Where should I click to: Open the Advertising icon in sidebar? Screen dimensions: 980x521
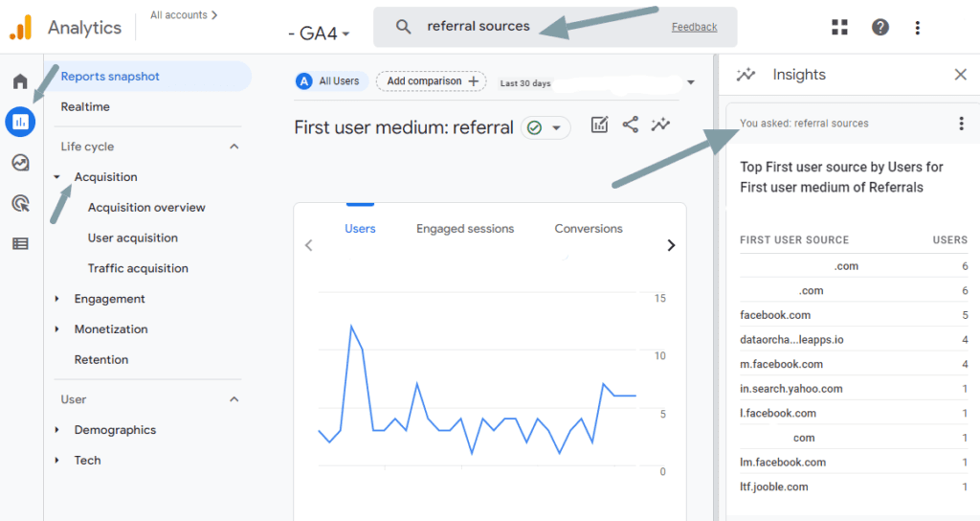pos(20,203)
